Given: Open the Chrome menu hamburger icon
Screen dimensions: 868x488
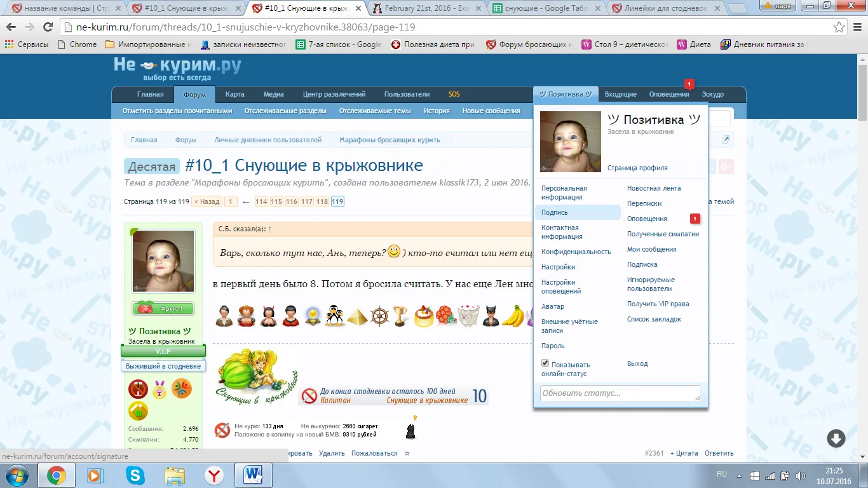Looking at the screenshot, I should [x=857, y=28].
